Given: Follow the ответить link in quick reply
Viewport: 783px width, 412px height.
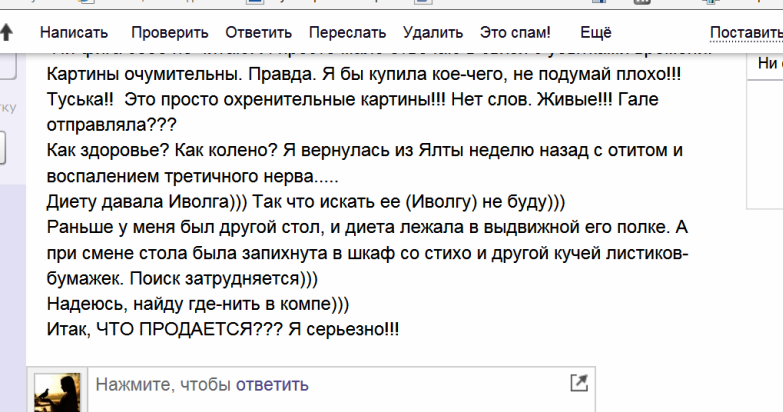Looking at the screenshot, I should click(272, 385).
